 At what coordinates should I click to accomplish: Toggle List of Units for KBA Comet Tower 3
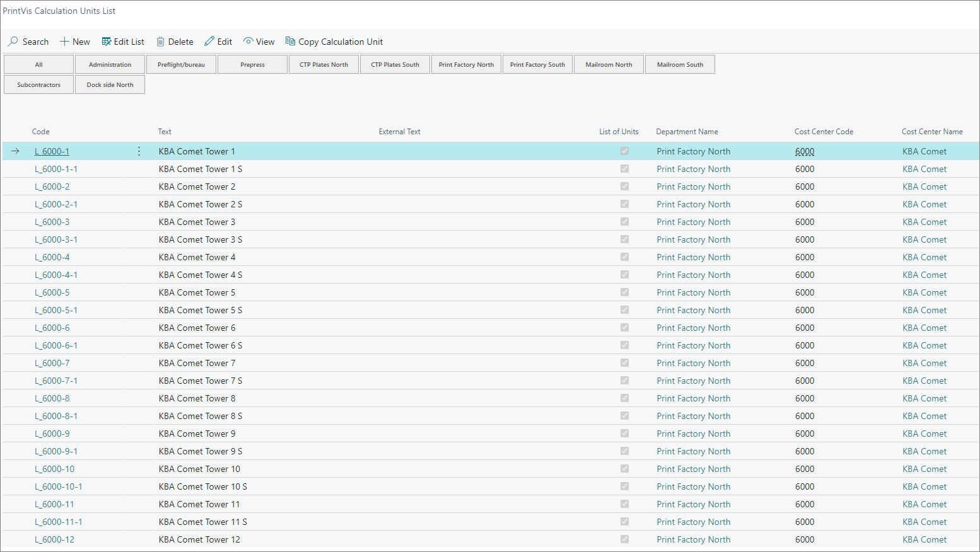[624, 222]
